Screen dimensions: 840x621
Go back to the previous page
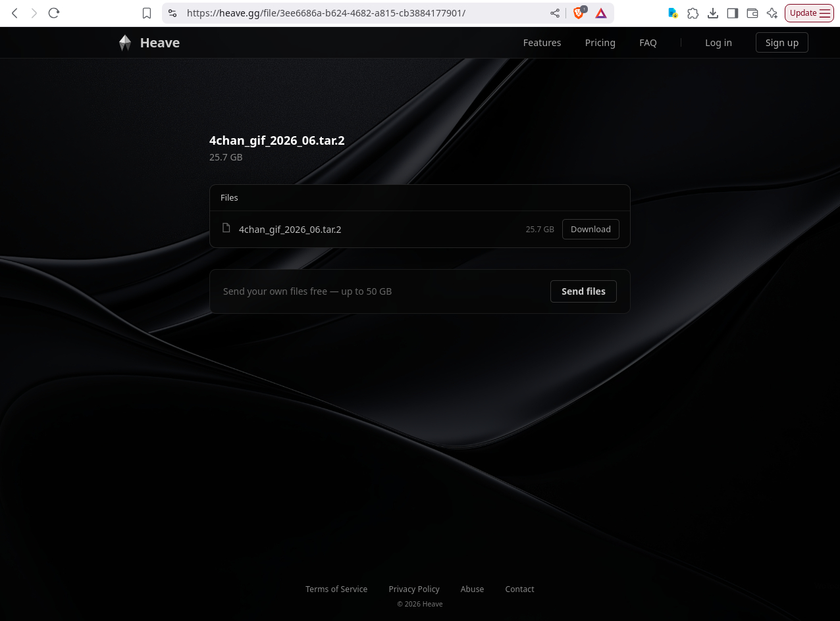coord(14,13)
